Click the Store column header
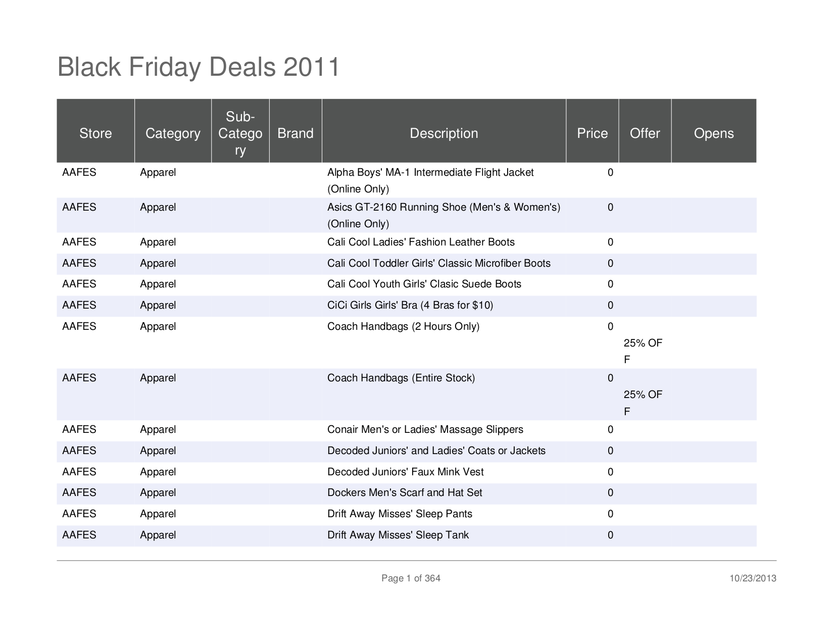The image size is (834, 644). tap(95, 133)
